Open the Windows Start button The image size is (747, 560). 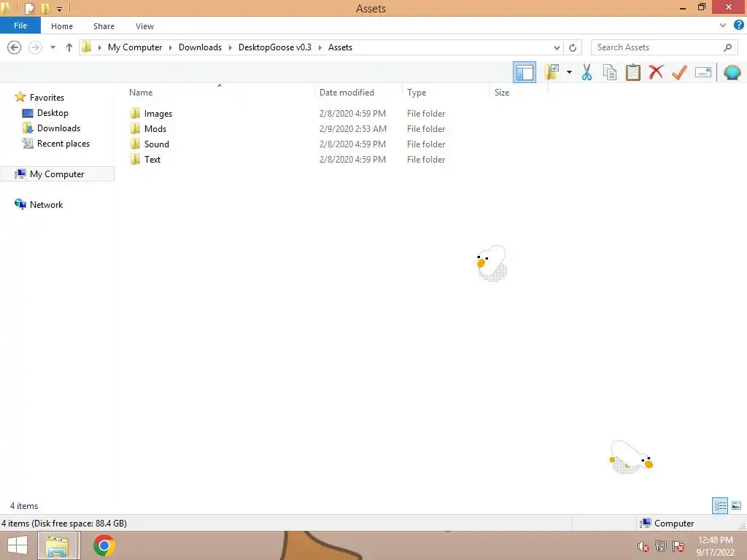coord(18,545)
